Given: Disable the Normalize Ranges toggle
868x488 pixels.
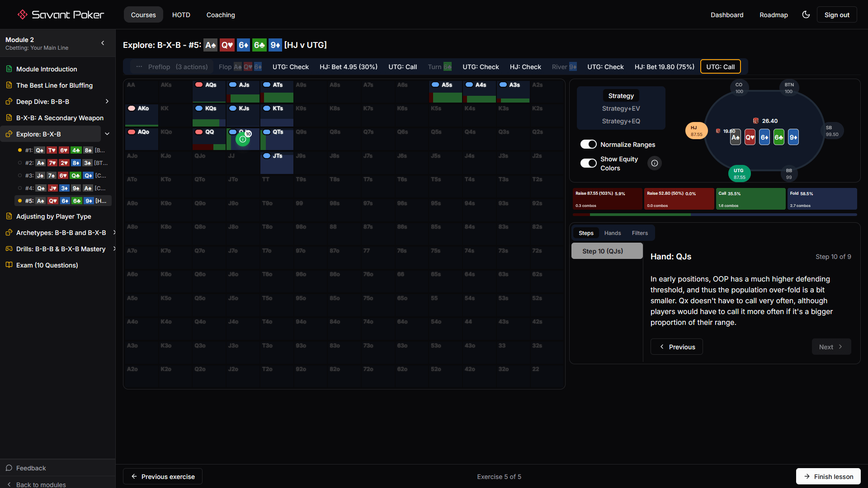Looking at the screenshot, I should click(x=588, y=145).
